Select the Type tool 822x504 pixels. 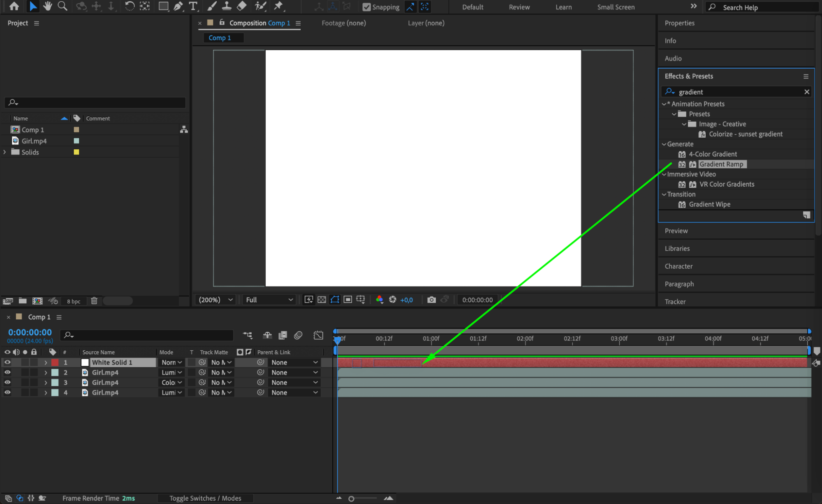(x=193, y=6)
